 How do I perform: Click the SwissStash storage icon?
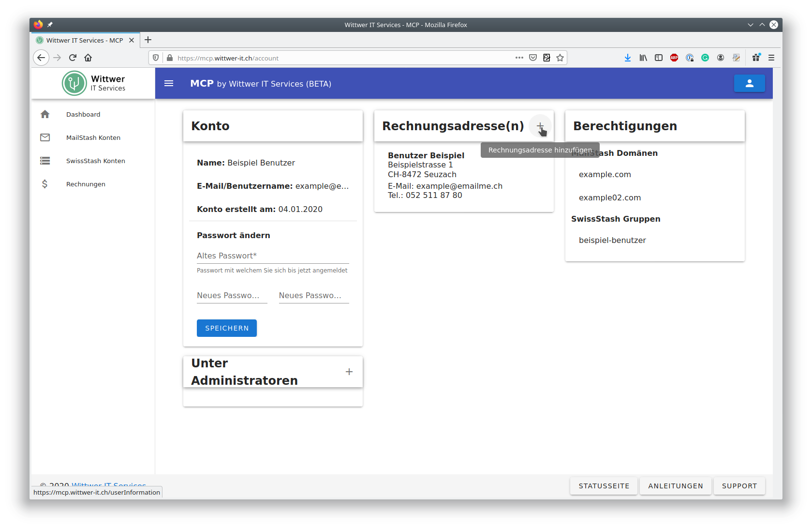coord(45,161)
